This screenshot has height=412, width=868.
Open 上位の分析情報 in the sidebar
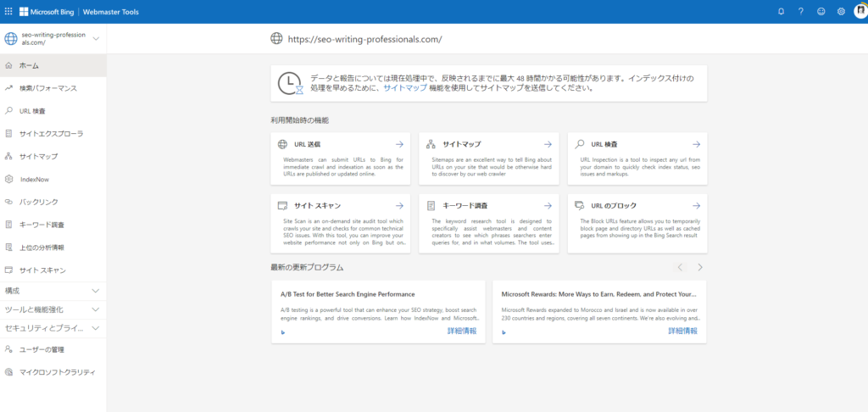pos(53,248)
